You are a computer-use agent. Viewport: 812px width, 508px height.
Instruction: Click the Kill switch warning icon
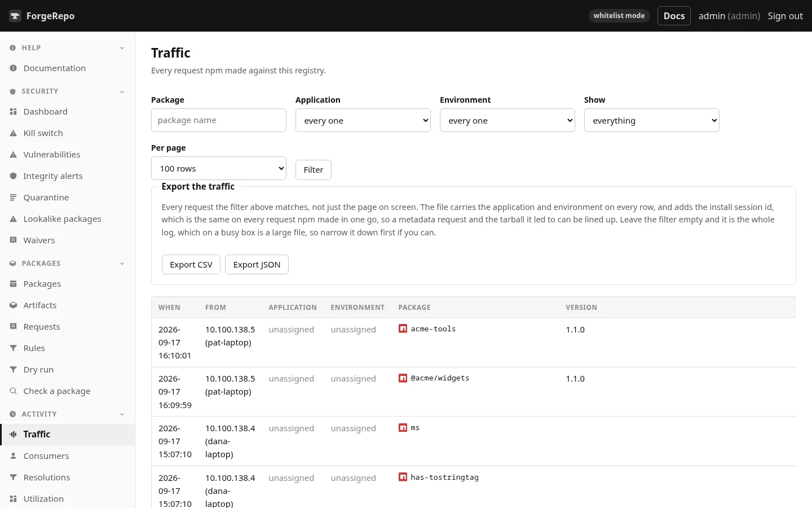[13, 133]
